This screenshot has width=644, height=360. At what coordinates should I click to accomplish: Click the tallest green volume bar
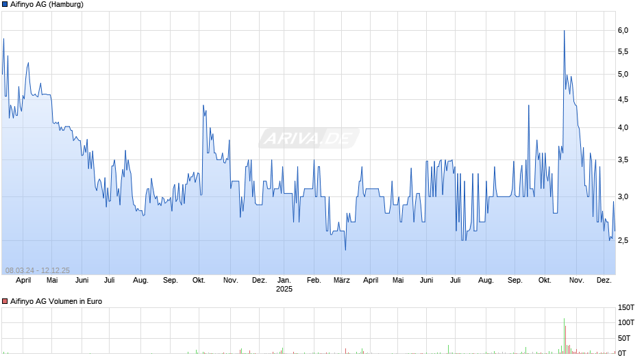(564, 336)
